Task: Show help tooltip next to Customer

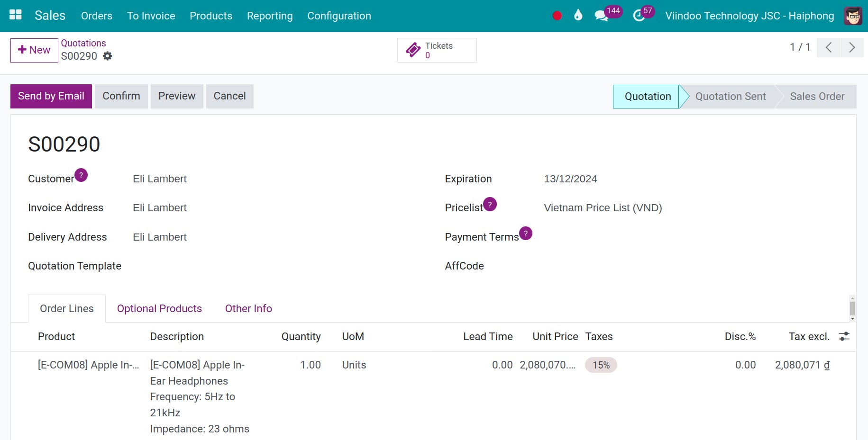Action: (81, 175)
